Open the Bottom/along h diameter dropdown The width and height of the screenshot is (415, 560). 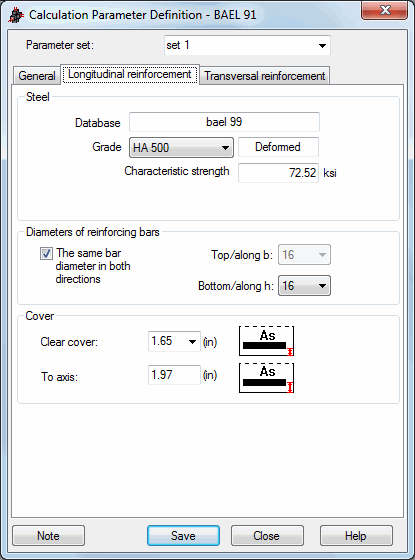pos(304,286)
